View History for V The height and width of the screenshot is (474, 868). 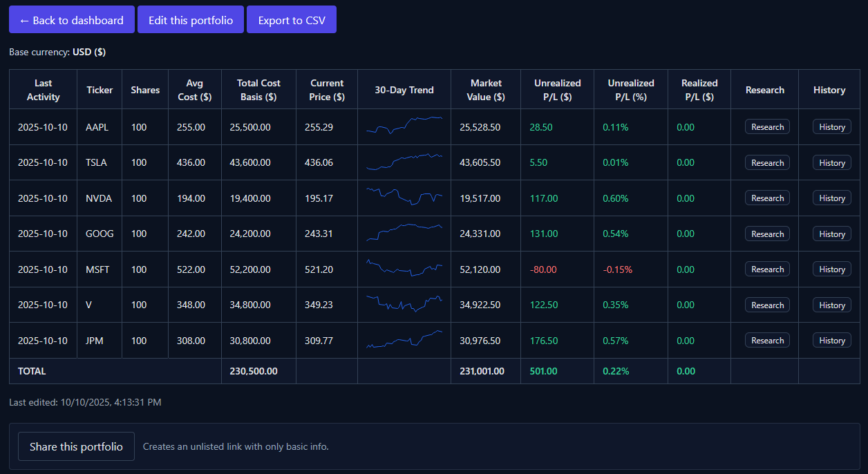pyautogui.click(x=831, y=305)
